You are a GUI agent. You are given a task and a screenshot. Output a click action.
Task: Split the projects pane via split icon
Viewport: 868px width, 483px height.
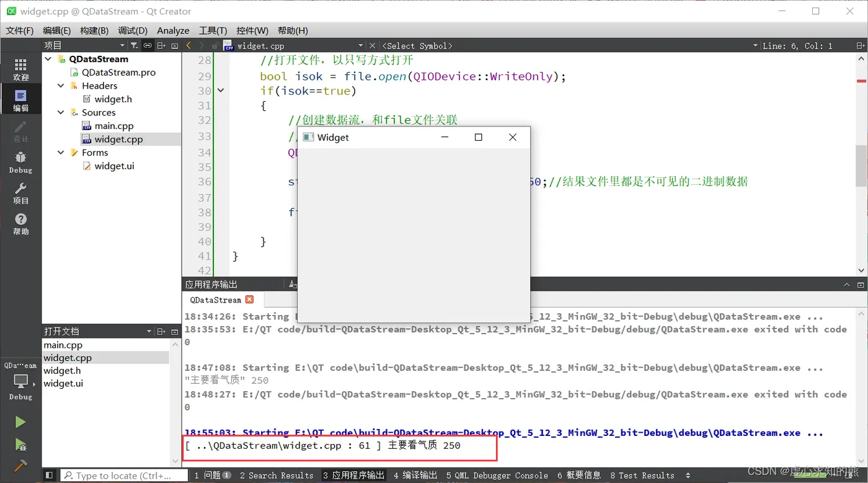pos(161,45)
